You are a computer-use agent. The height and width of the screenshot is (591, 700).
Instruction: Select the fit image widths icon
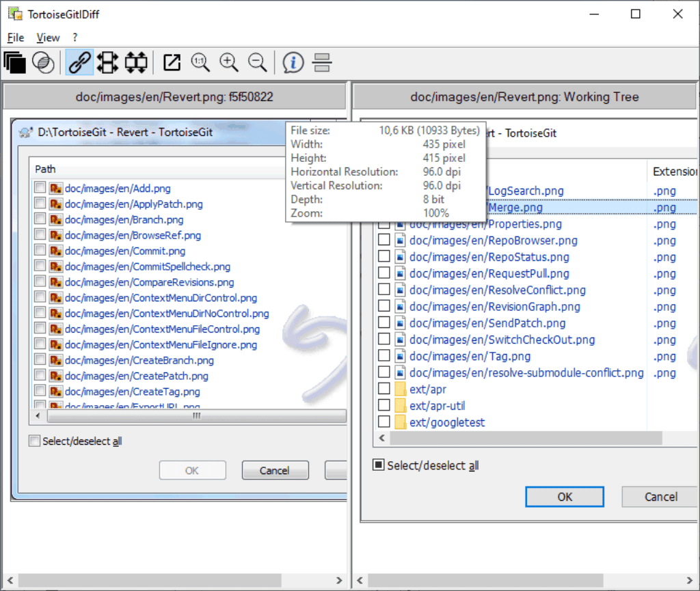coord(107,62)
